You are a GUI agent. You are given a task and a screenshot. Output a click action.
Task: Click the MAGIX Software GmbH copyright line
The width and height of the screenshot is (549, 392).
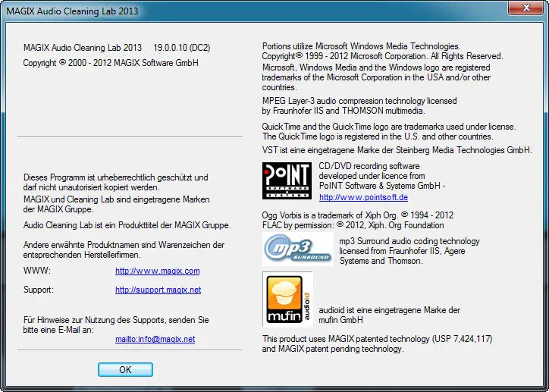click(x=111, y=63)
